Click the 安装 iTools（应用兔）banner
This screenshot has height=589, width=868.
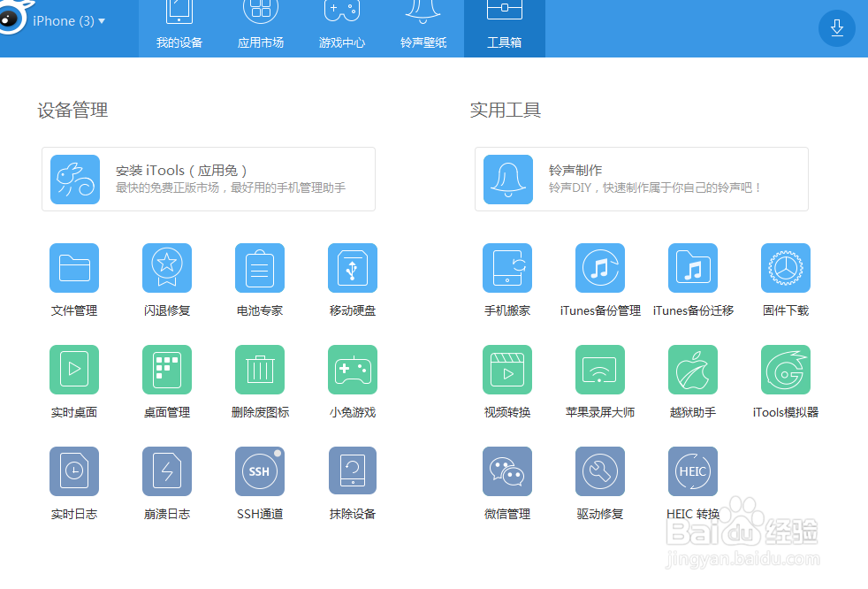[x=209, y=179]
